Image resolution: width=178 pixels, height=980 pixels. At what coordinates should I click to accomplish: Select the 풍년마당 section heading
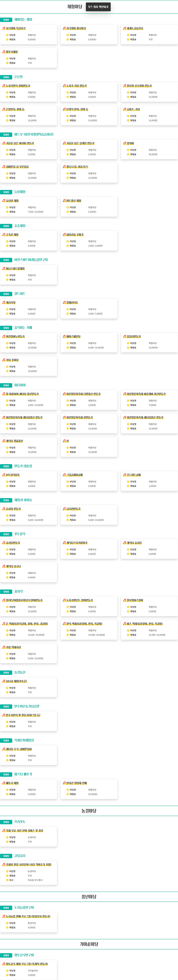pos(89,897)
